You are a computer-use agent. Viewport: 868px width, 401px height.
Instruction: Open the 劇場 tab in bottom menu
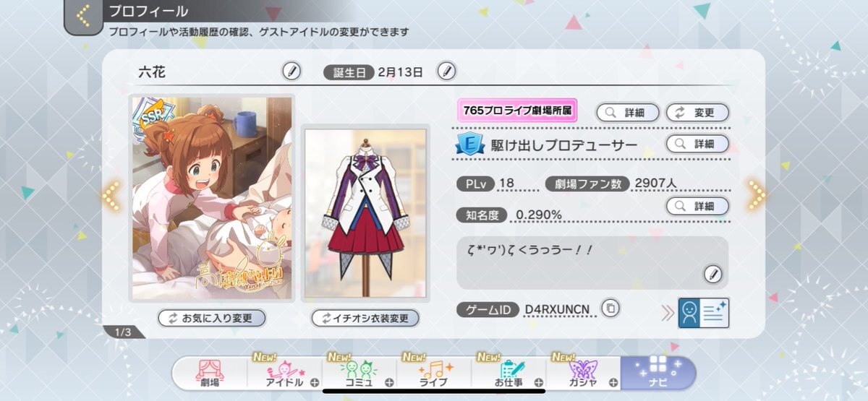[209, 374]
